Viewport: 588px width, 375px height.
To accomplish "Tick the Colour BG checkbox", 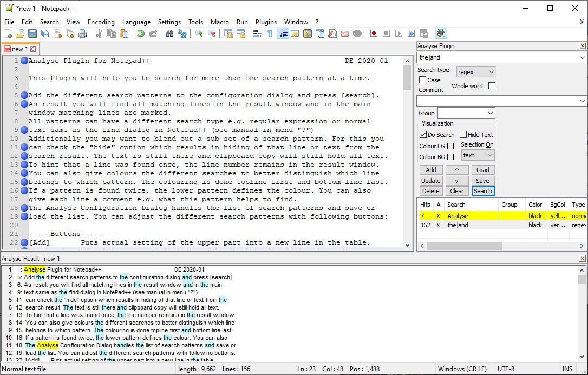I will point(451,157).
